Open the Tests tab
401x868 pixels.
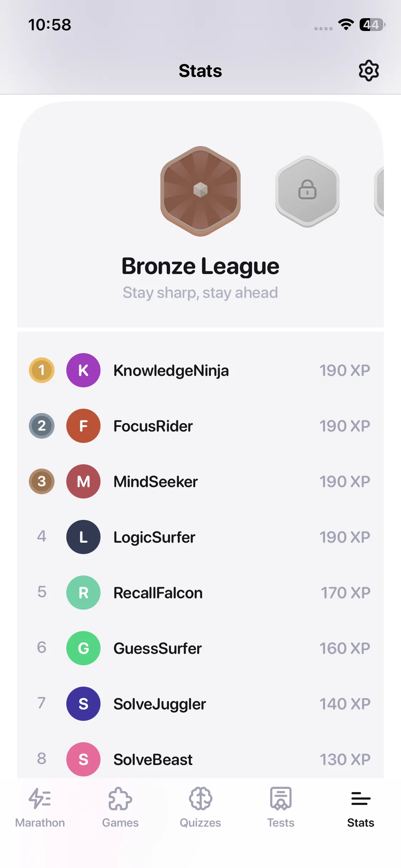pyautogui.click(x=281, y=807)
